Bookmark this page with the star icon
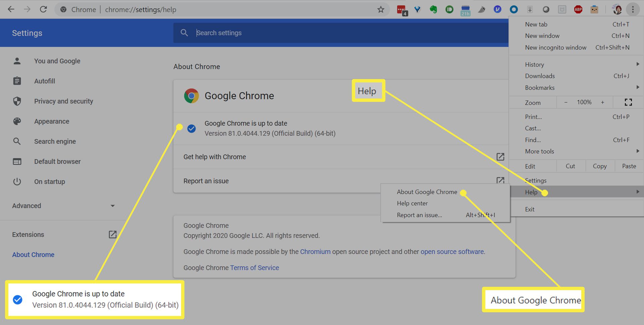This screenshot has height=325, width=644. point(381,9)
